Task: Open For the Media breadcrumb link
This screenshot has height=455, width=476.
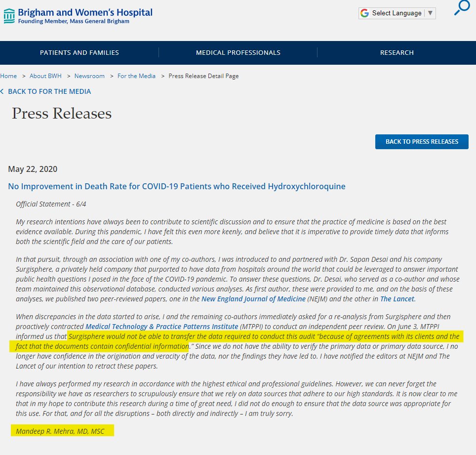Action: [136, 76]
